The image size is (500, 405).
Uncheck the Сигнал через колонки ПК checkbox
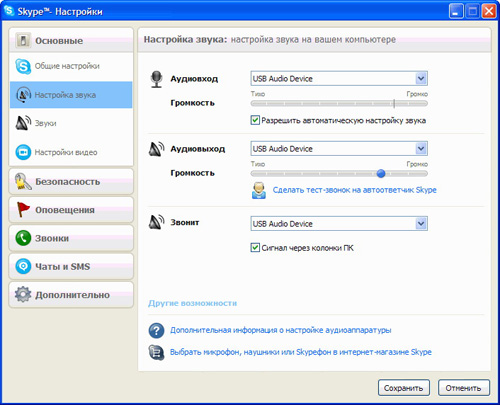[255, 248]
